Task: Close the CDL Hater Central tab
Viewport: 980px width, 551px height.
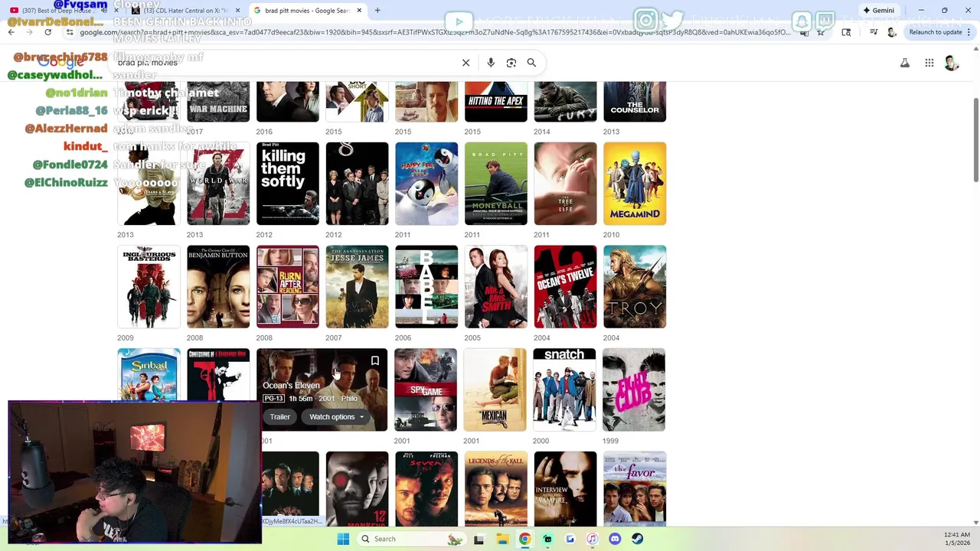Action: click(x=237, y=11)
